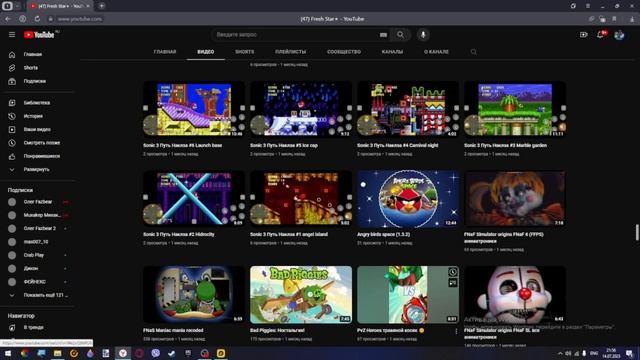Screen dimensions: 640x360
Task: Open the Windows Start button
Action: [x=8, y=353]
